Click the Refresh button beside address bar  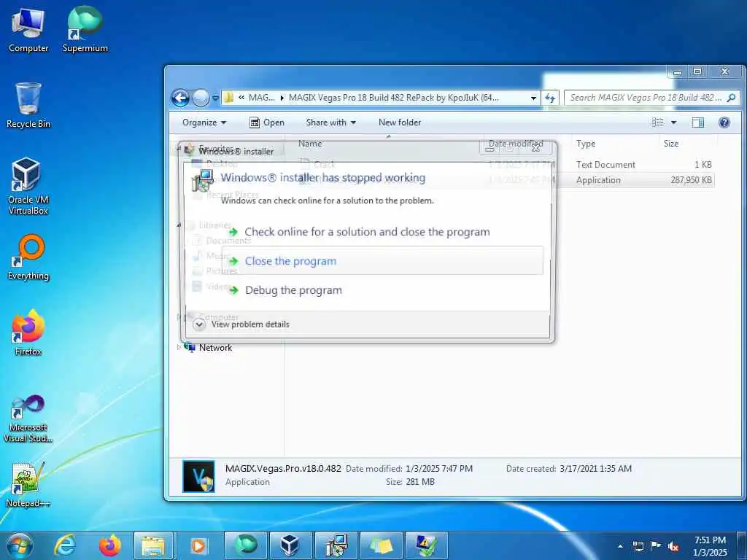(x=550, y=98)
